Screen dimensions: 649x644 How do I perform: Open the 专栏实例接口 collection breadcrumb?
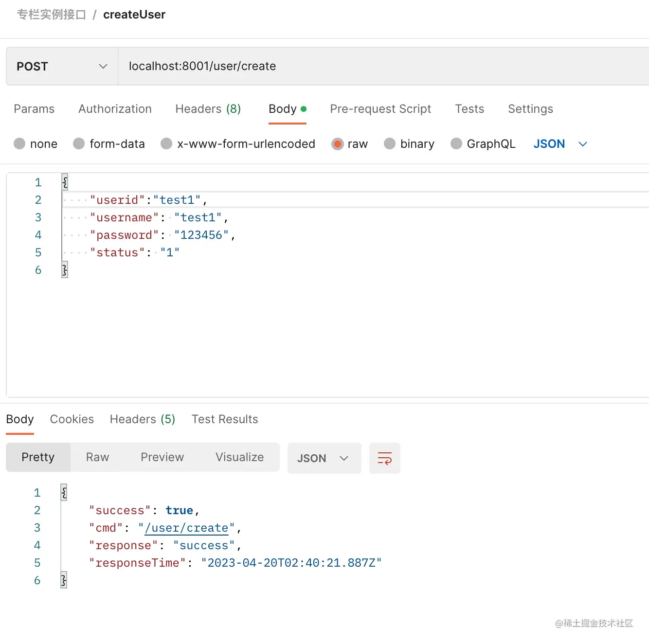[52, 15]
